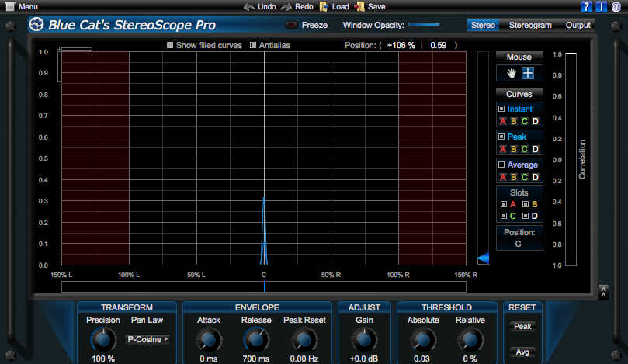
Task: Open the info 'i' icon
Action: click(601, 7)
